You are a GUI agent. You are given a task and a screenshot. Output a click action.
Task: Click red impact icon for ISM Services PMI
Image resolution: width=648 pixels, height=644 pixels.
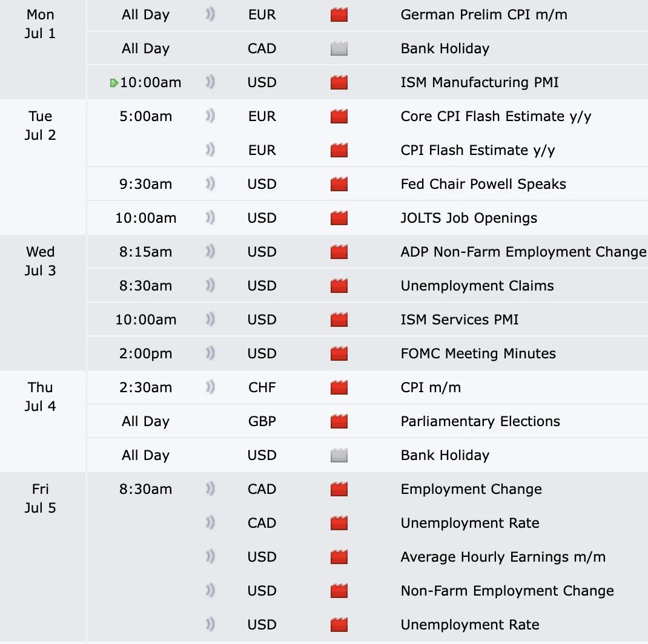point(339,320)
